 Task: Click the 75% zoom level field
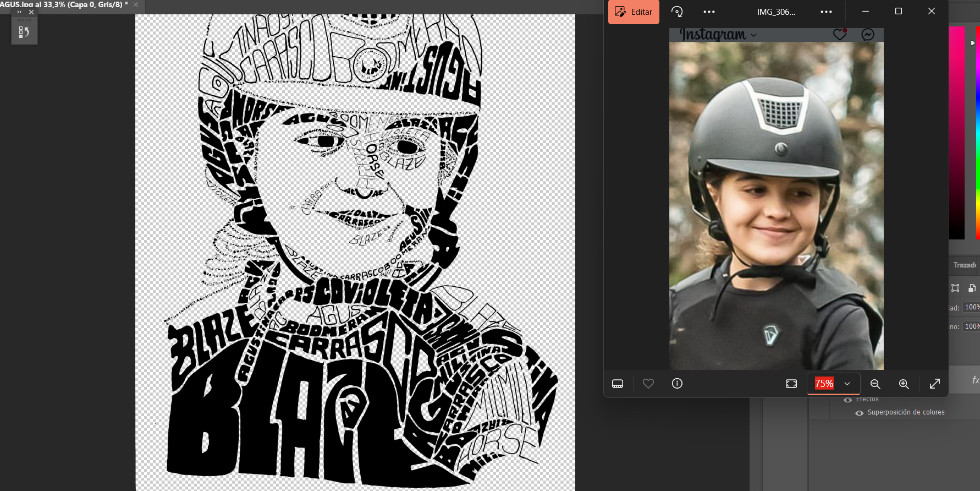tap(824, 384)
